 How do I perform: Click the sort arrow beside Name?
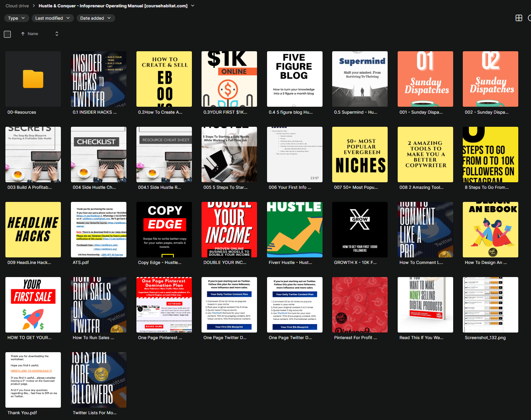pos(23,34)
